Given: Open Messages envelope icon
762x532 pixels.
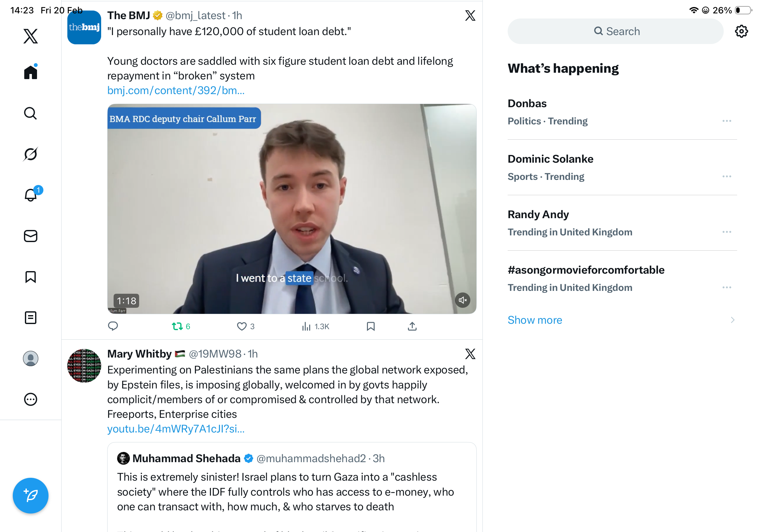Looking at the screenshot, I should click(x=31, y=236).
